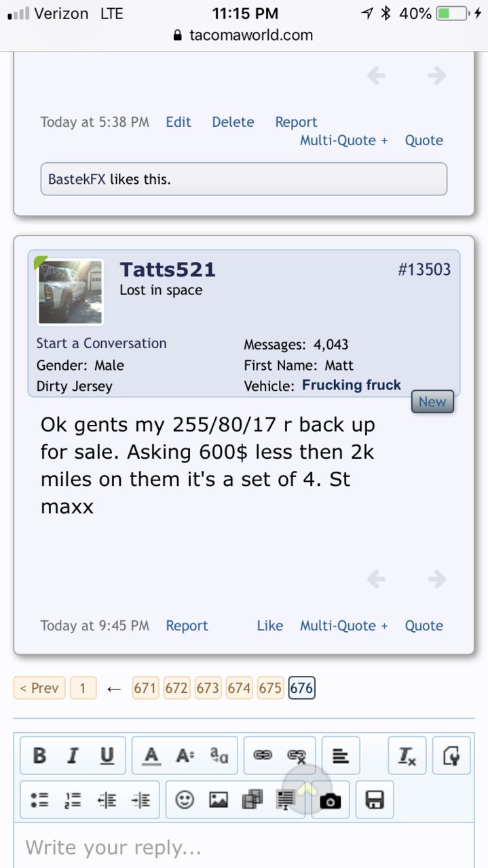Like the post by Tatts521
The height and width of the screenshot is (868, 488).
coord(269,626)
